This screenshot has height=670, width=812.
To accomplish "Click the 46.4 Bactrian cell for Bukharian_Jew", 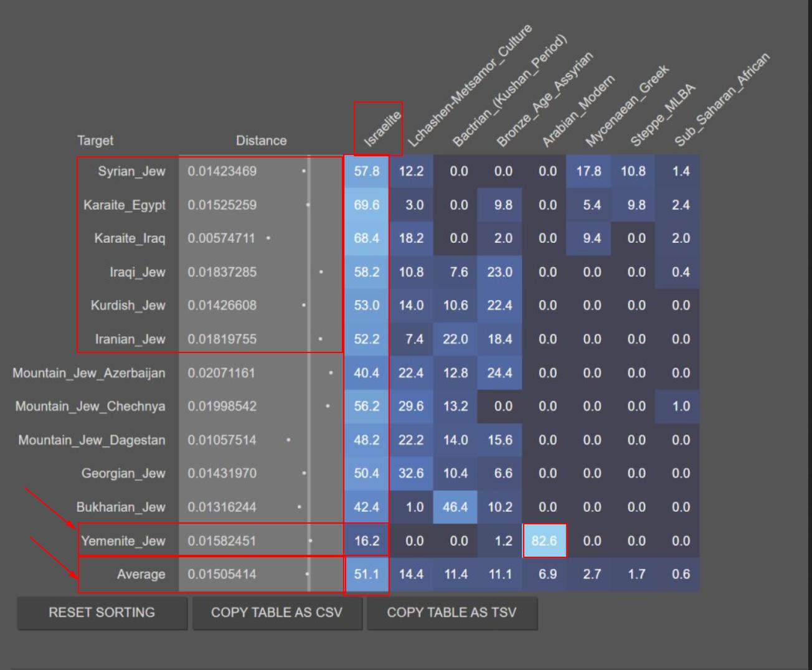I will [x=455, y=507].
